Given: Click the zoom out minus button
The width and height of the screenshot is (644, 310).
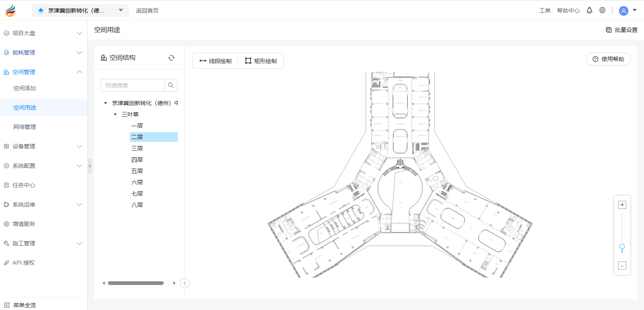Looking at the screenshot, I should pos(622,266).
